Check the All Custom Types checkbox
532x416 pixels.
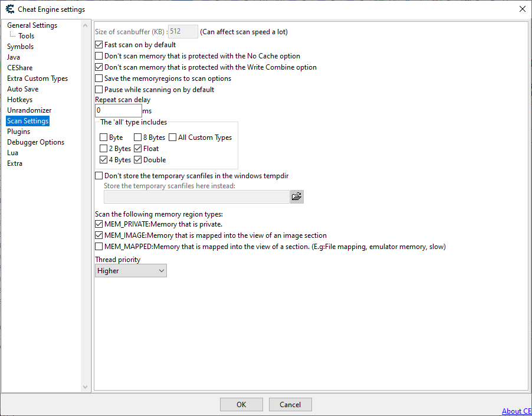pyautogui.click(x=173, y=137)
